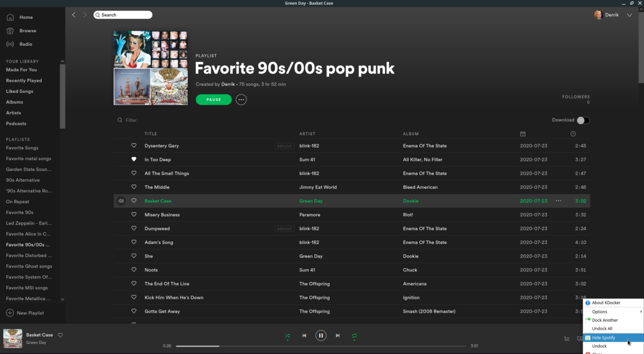Open the Podcasts library section
The width and height of the screenshot is (644, 354).
pyautogui.click(x=16, y=123)
